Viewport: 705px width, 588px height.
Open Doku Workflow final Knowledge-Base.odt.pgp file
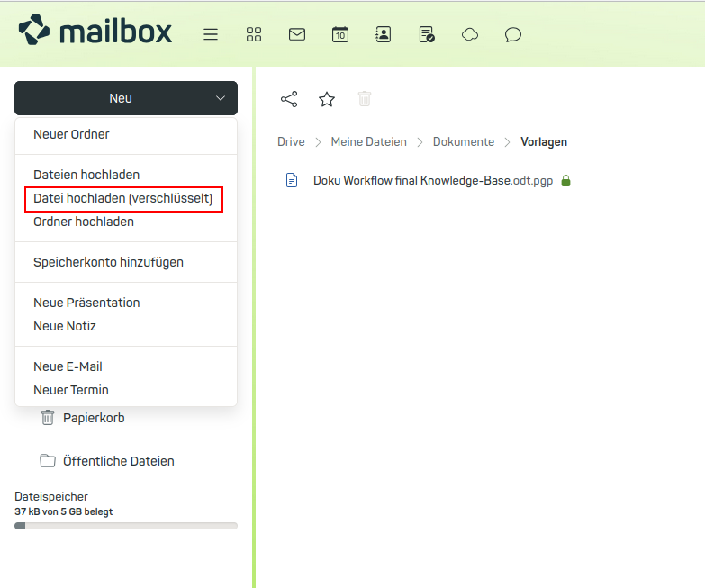[433, 180]
